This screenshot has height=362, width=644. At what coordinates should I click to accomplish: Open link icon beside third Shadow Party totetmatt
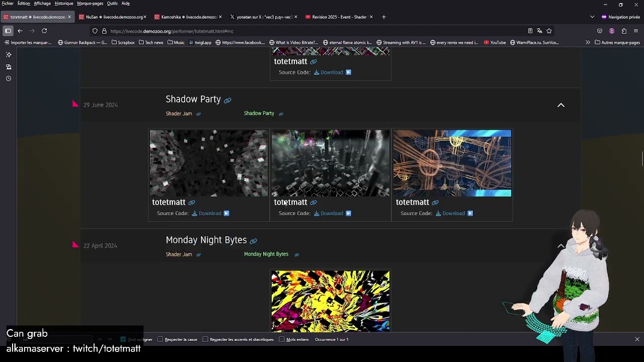pos(435,203)
